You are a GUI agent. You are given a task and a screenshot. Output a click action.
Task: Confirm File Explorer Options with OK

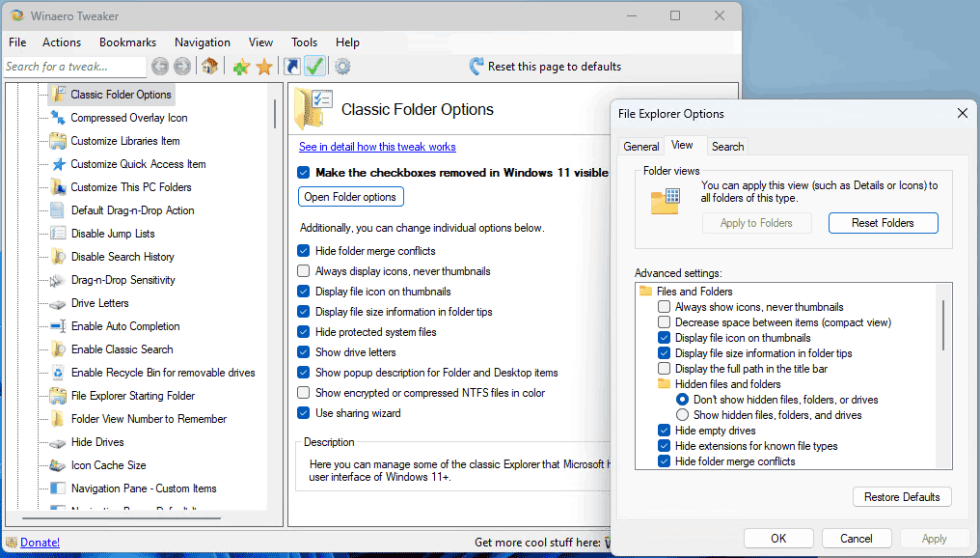[x=778, y=538]
